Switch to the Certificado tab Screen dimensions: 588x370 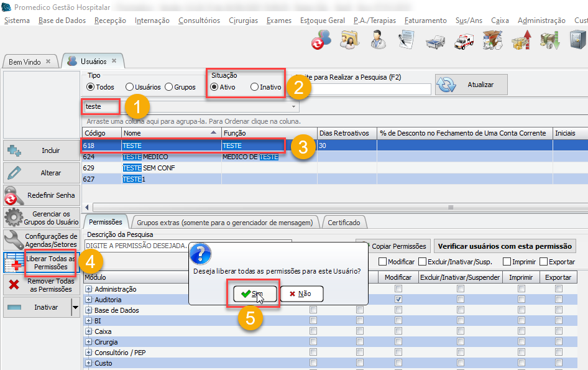(x=344, y=222)
